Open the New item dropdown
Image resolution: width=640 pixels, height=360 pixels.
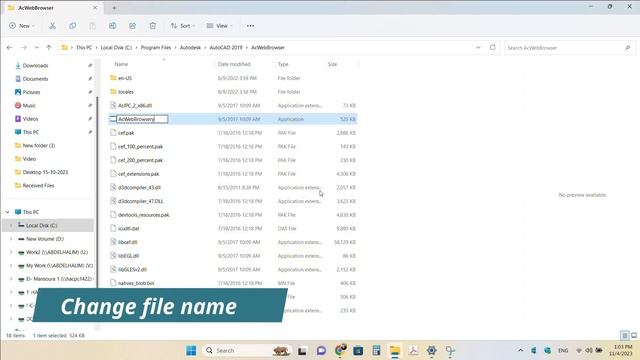22,26
